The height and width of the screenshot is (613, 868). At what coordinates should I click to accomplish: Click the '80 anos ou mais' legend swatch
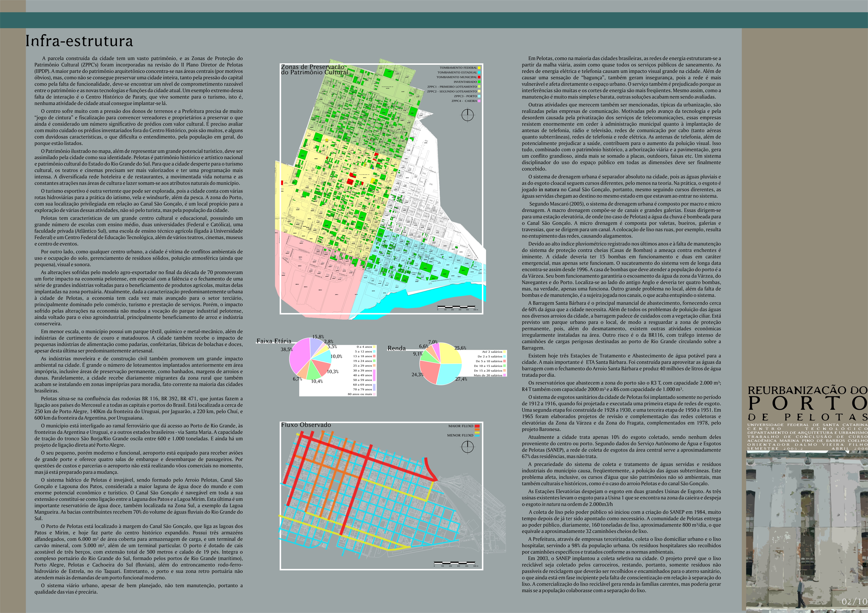pyautogui.click(x=374, y=394)
